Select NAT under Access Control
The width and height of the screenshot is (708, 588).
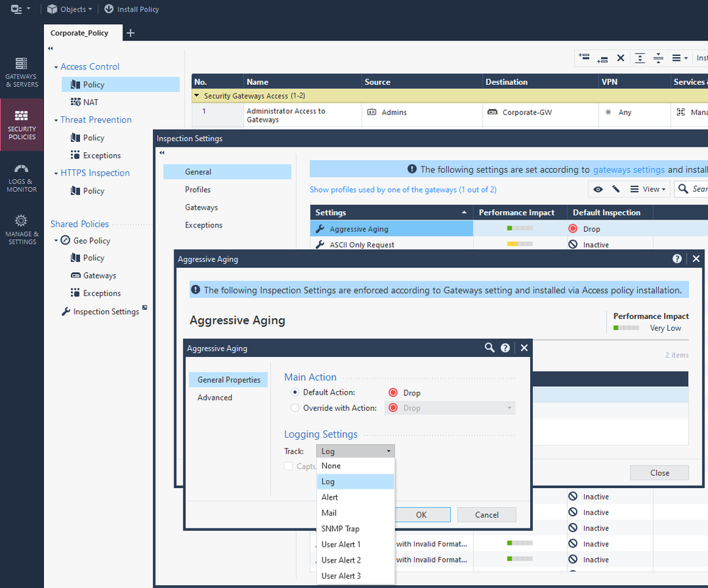[90, 102]
